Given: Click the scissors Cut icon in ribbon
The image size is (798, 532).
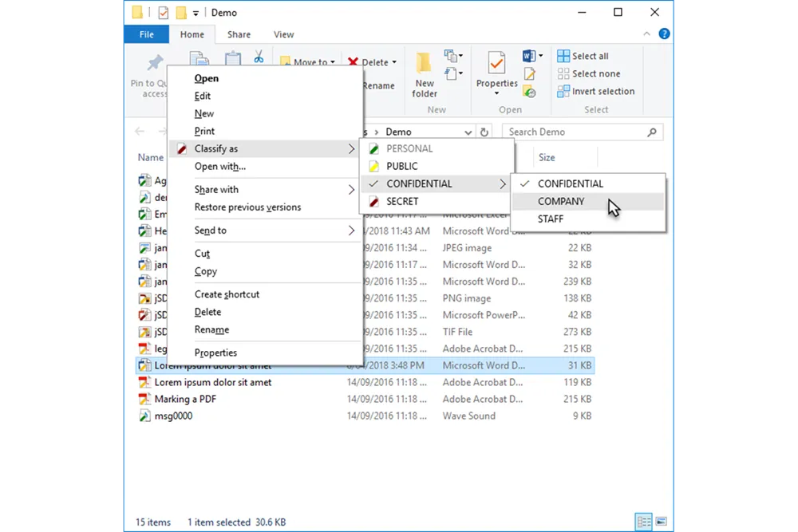Looking at the screenshot, I should [x=259, y=57].
